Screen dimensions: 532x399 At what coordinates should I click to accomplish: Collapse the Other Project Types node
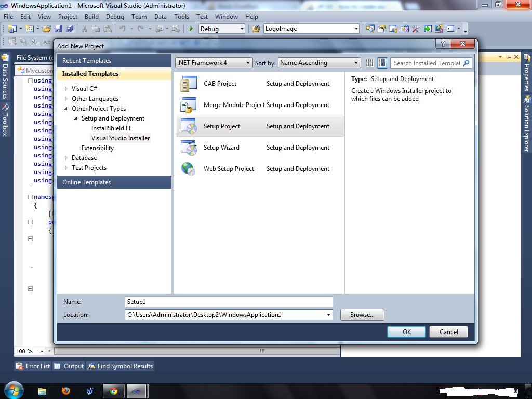[x=66, y=109]
